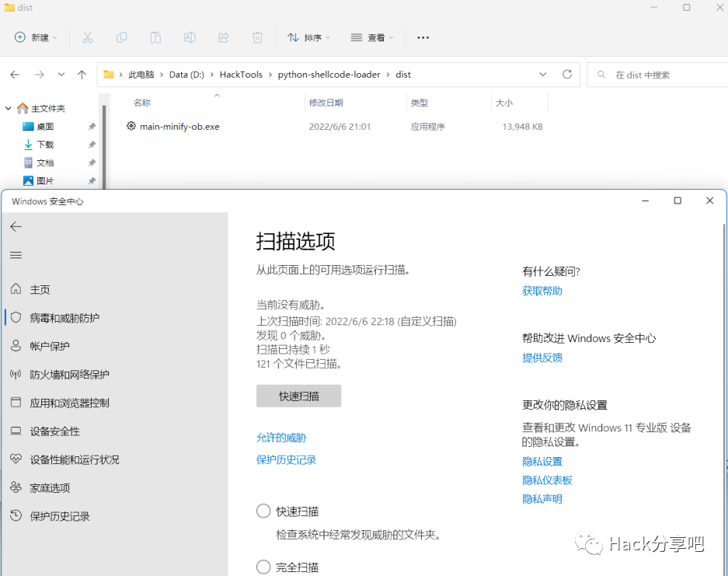
Task: Select 桌面 in the Explorer sidebar
Action: coord(45,127)
